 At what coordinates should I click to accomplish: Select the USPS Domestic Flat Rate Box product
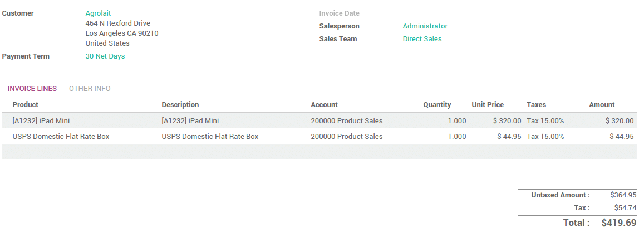pyautogui.click(x=61, y=136)
